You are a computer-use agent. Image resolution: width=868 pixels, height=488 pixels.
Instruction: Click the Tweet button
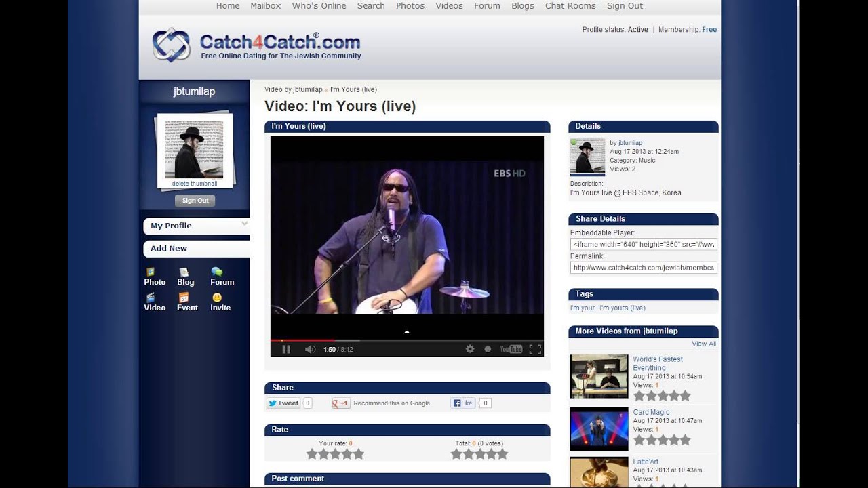pyautogui.click(x=283, y=403)
